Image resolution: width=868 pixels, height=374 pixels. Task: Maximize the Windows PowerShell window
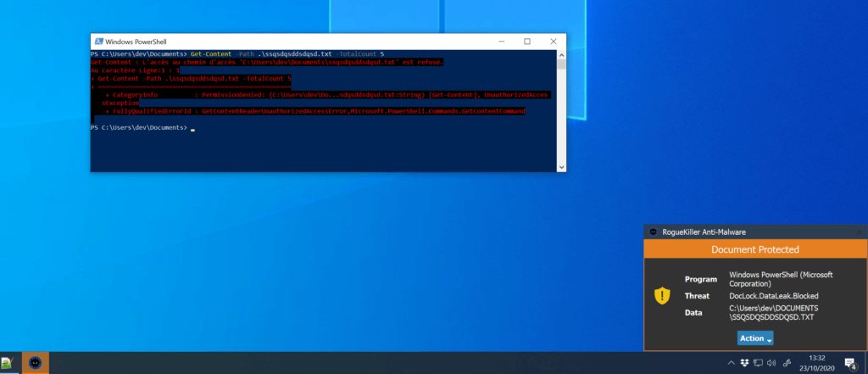(526, 41)
